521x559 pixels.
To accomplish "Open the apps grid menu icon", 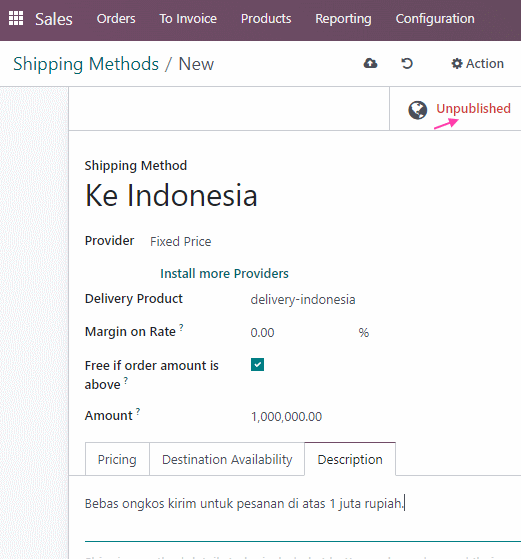I will click(x=16, y=18).
